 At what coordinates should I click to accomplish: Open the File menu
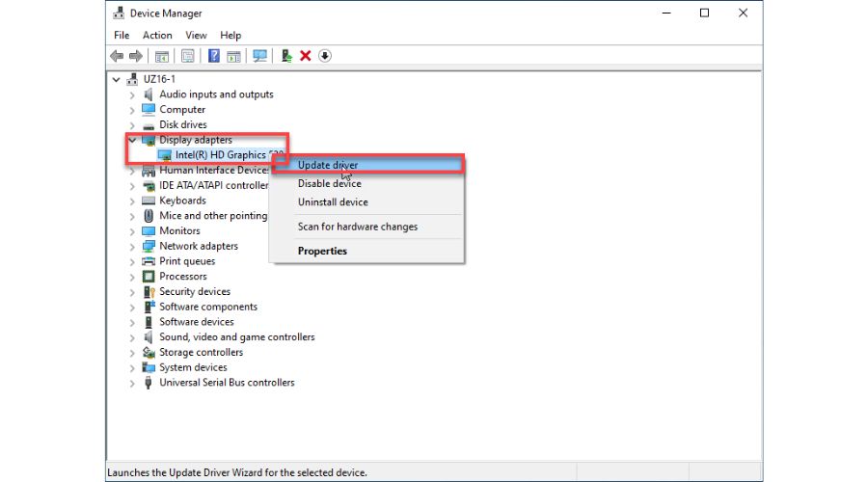[122, 35]
